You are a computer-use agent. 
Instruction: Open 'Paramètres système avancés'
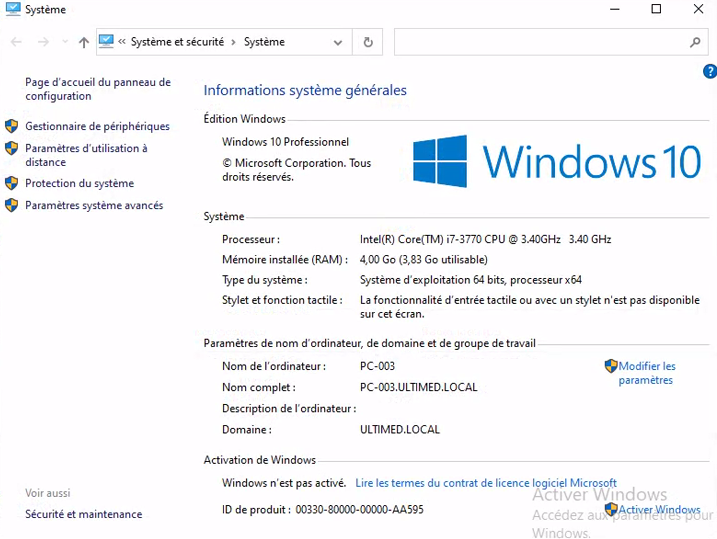[x=94, y=205]
